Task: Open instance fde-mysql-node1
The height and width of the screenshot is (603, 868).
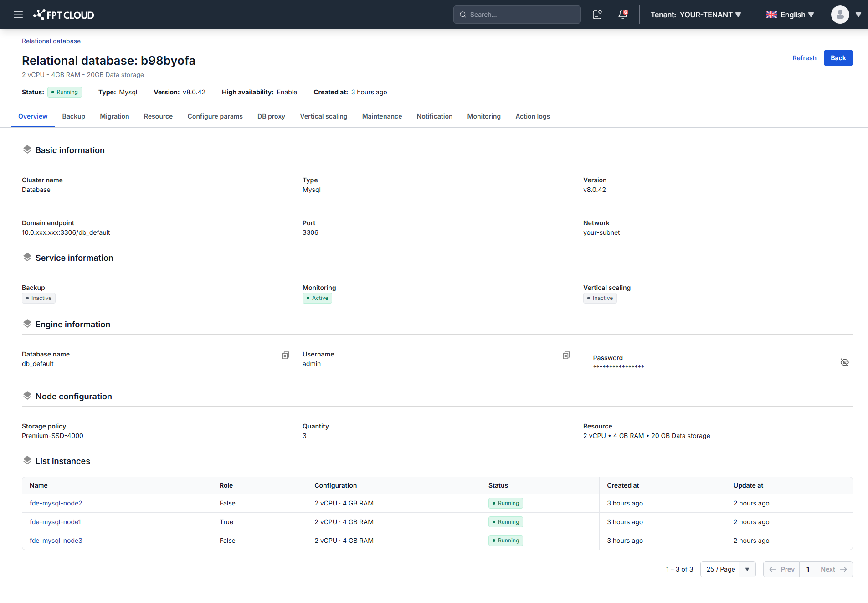Action: [55, 522]
